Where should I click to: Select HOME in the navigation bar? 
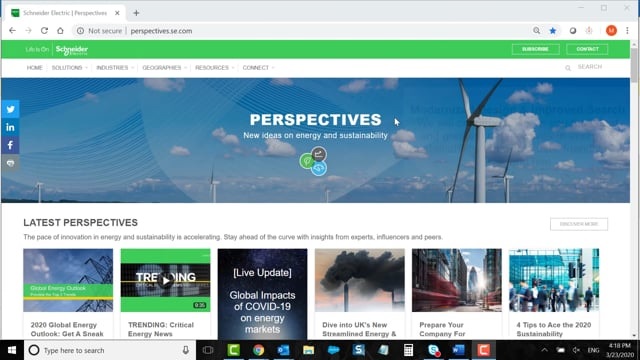coord(35,68)
